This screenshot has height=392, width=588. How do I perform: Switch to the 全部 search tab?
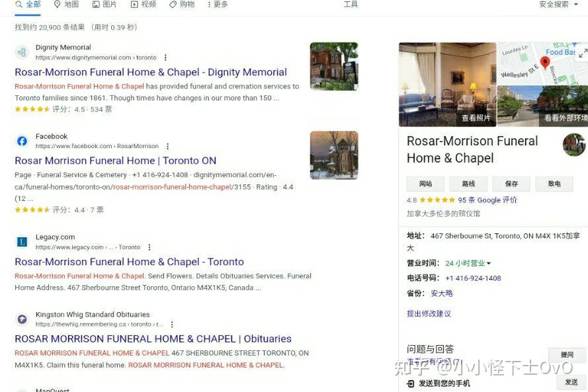(28, 5)
